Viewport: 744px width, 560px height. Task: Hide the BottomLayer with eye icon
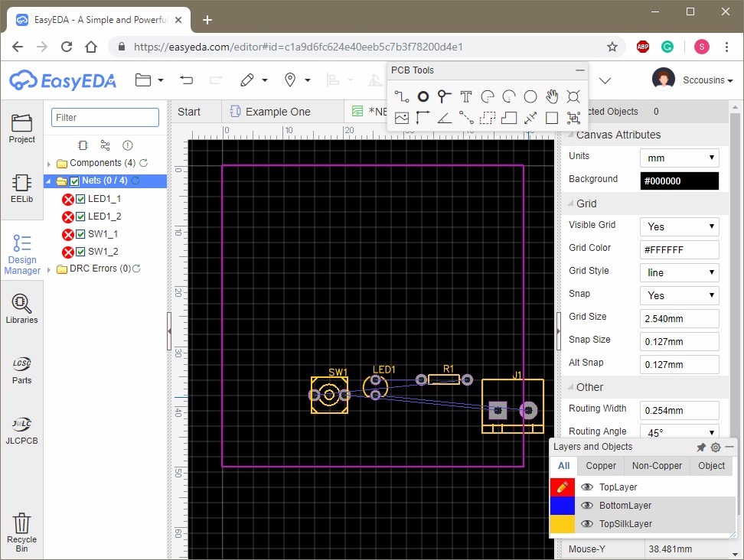[x=587, y=506]
